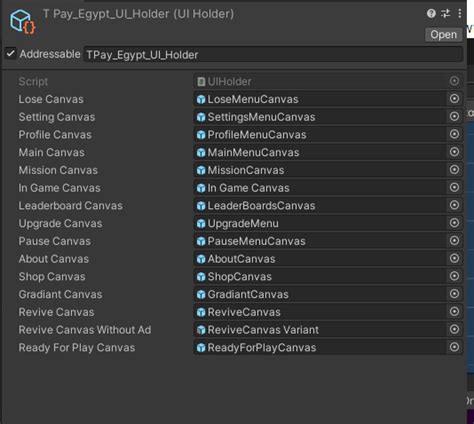
Task: Open the three-dot inspector context menu
Action: pyautogui.click(x=460, y=14)
